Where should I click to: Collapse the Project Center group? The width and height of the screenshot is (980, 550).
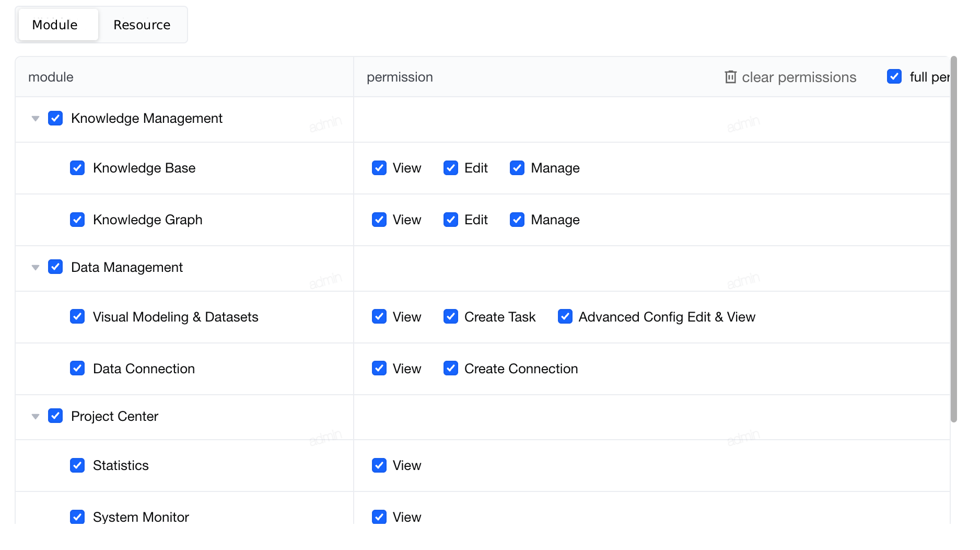[36, 417]
